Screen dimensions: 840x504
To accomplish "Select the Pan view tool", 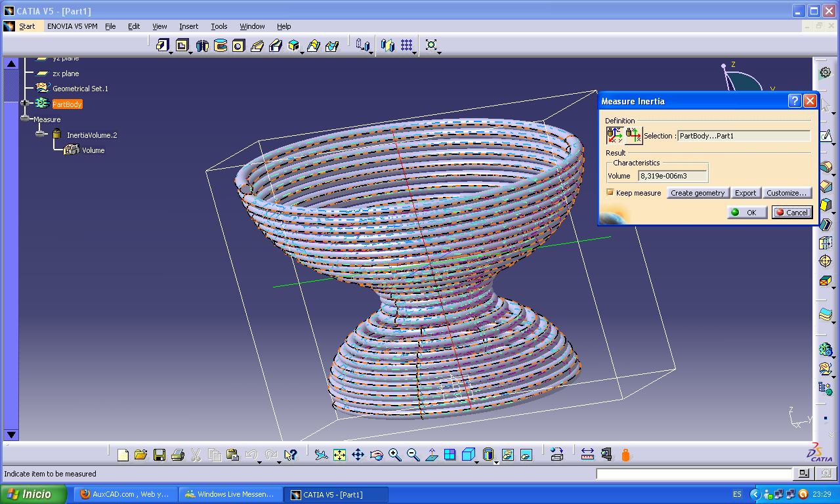I will click(x=358, y=454).
